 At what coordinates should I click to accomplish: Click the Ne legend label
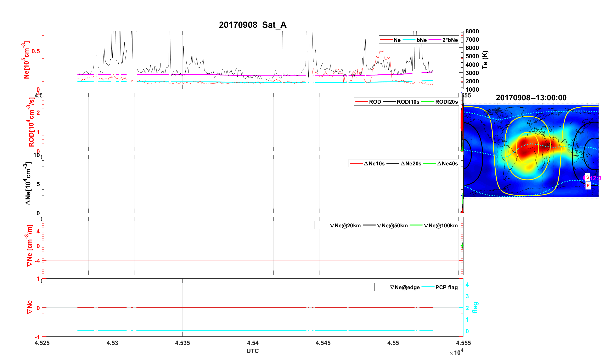[397, 40]
